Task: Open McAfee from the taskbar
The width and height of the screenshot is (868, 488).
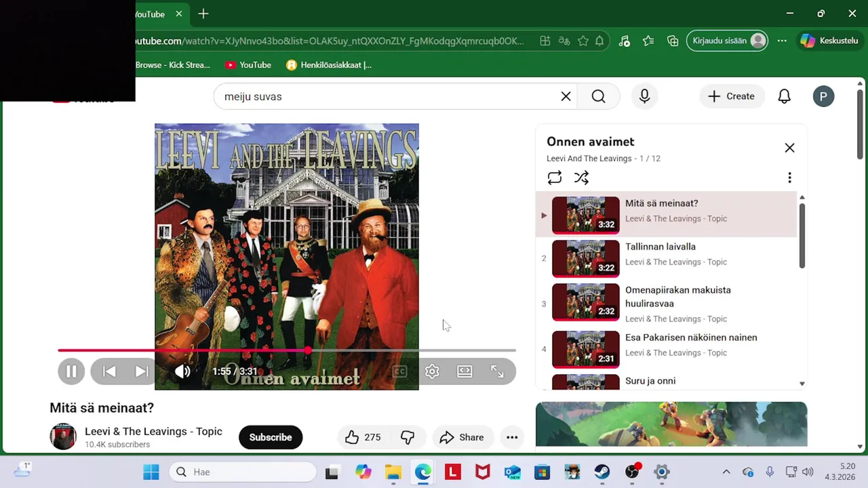Action: (x=483, y=472)
